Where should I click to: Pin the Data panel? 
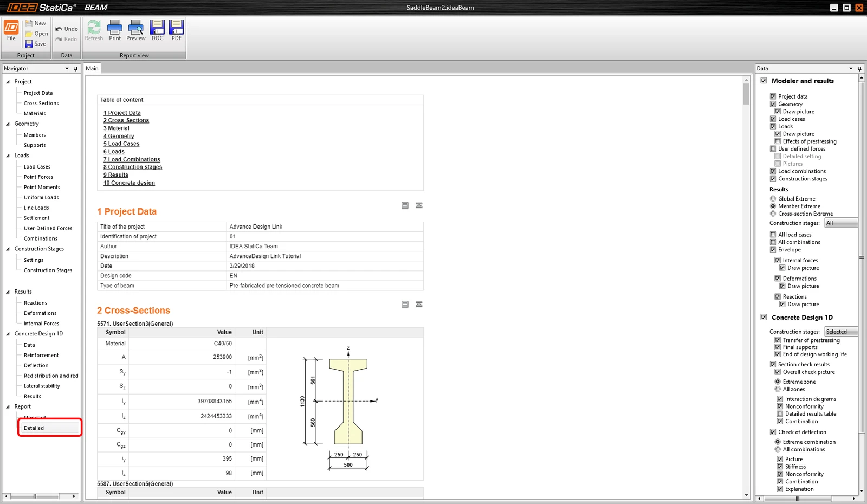859,69
